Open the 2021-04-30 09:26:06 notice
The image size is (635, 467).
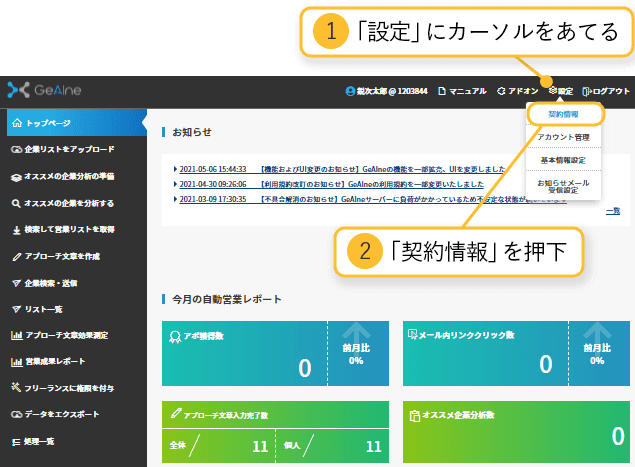pyautogui.click(x=332, y=184)
